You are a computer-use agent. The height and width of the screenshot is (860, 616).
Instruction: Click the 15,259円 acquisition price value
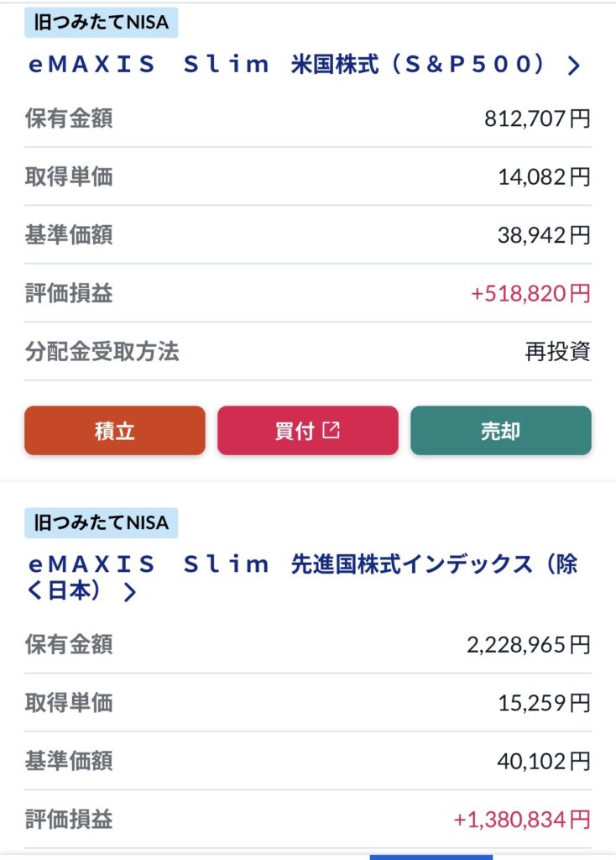[544, 703]
